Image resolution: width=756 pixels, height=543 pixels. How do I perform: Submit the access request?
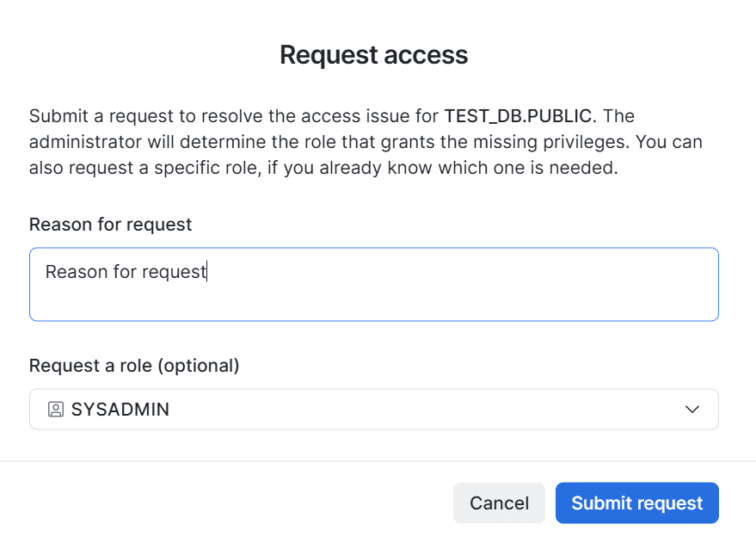coord(637,503)
